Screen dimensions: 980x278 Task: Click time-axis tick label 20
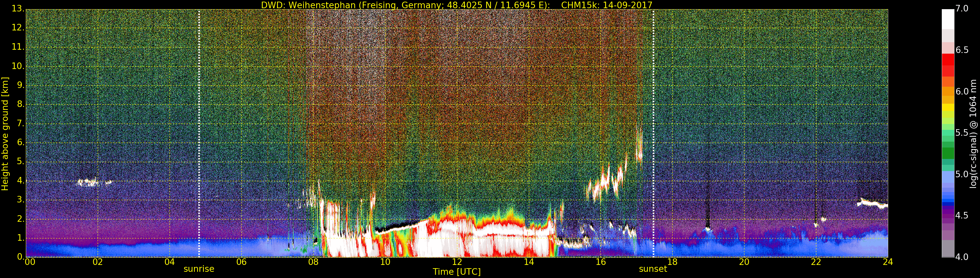(744, 262)
